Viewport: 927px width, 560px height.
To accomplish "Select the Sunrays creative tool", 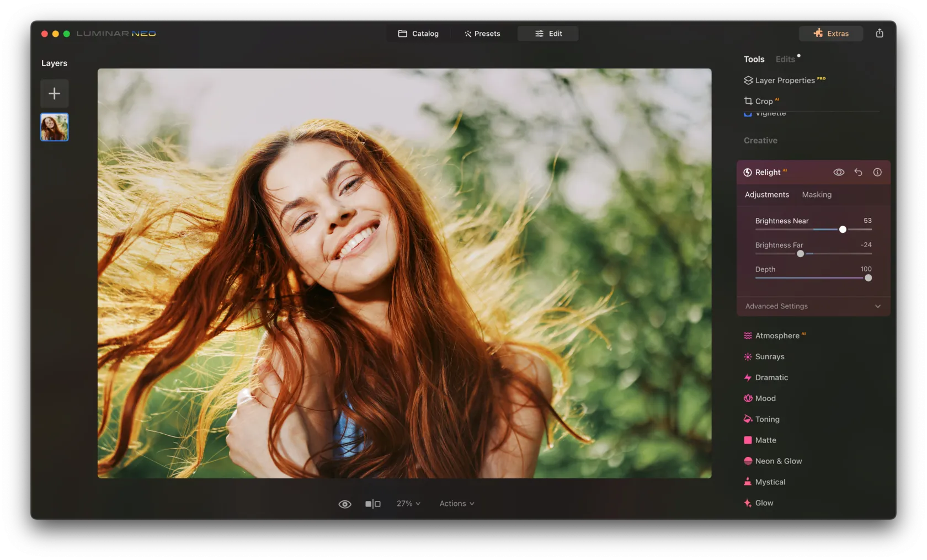I will 769,356.
